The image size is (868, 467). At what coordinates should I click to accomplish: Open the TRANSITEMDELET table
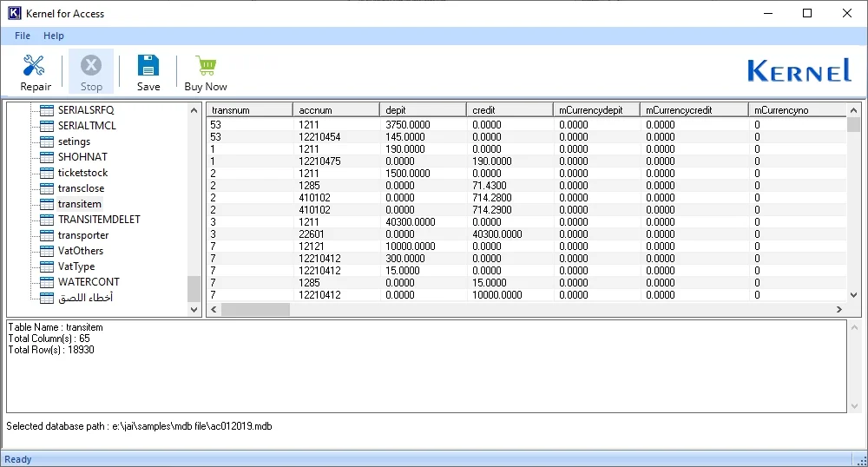[99, 220]
